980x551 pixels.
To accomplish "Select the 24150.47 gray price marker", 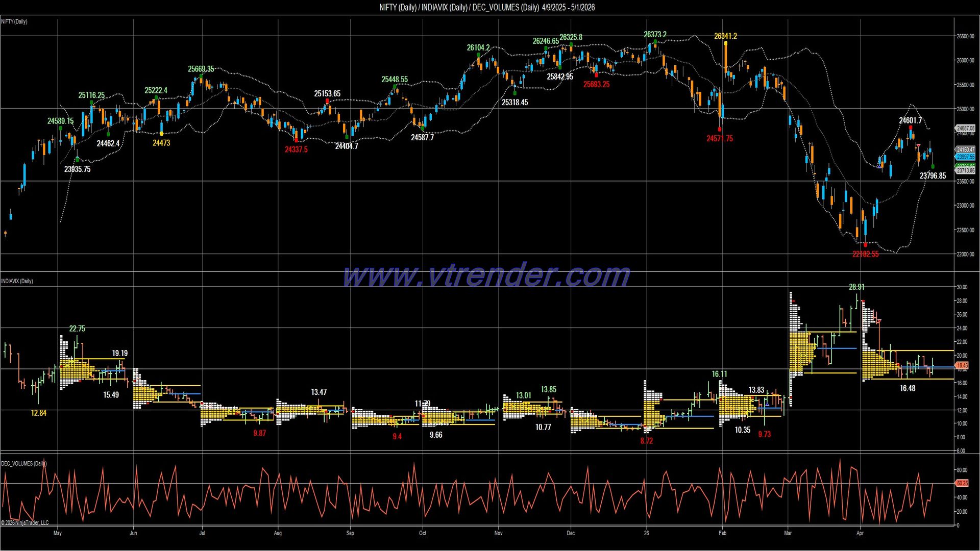I will tap(965, 150).
